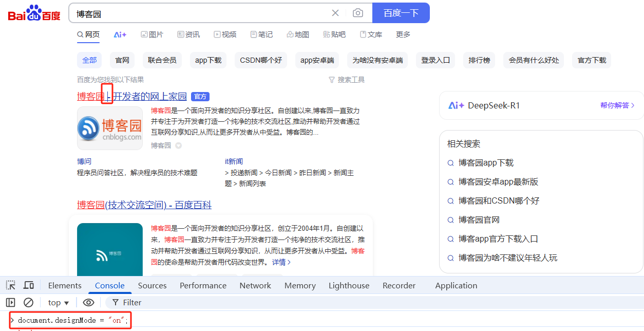
Task: Click the 博问 sublink
Action: tap(84, 161)
